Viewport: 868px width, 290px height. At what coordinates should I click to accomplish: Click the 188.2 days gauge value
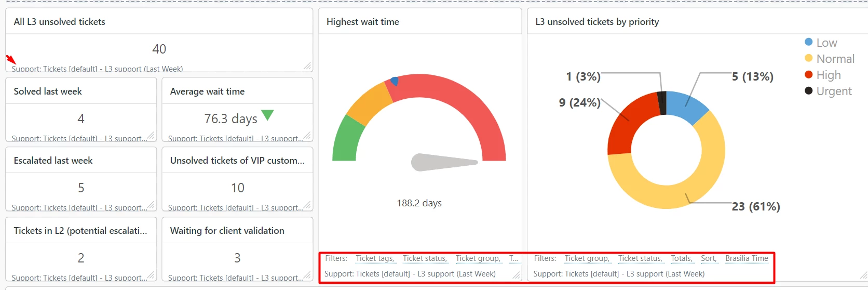pyautogui.click(x=419, y=203)
